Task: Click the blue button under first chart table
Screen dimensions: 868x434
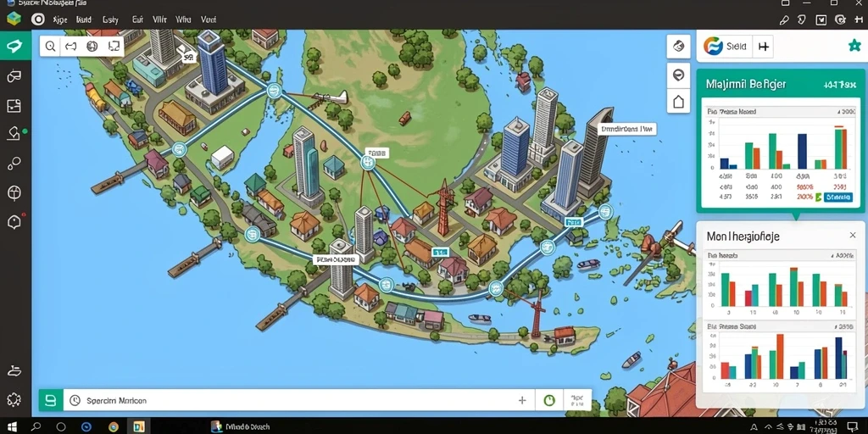Action: (837, 197)
